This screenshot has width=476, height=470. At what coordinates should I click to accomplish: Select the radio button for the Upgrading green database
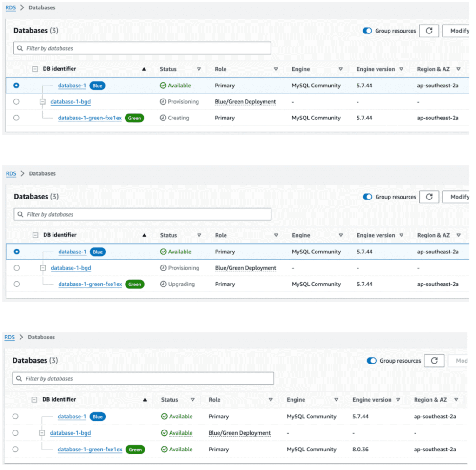point(17,284)
